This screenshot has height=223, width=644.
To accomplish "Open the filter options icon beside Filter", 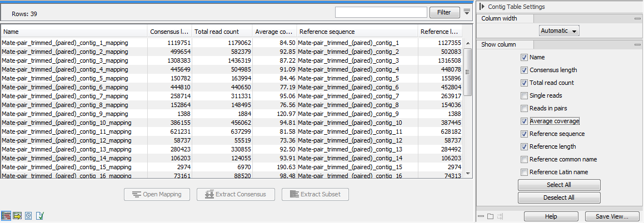I will [467, 12].
